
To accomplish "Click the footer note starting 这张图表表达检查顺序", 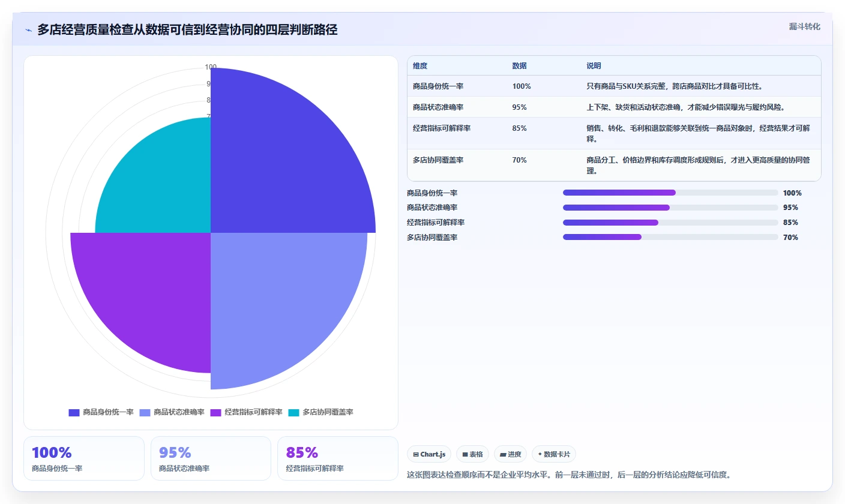I will tap(569, 475).
